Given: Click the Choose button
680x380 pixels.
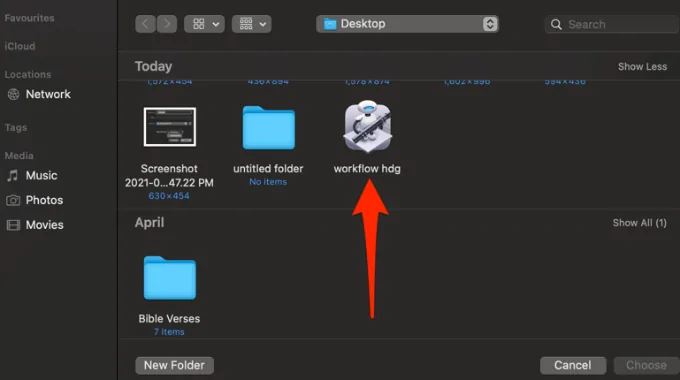Looking at the screenshot, I should click(x=646, y=365).
